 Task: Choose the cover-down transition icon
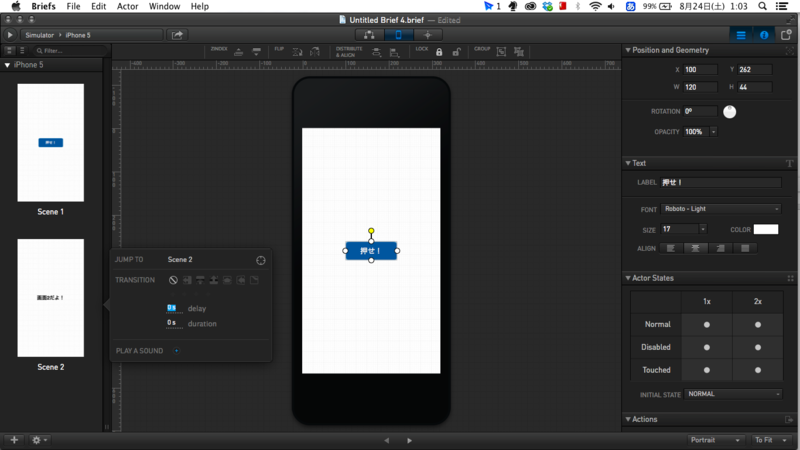click(x=201, y=280)
